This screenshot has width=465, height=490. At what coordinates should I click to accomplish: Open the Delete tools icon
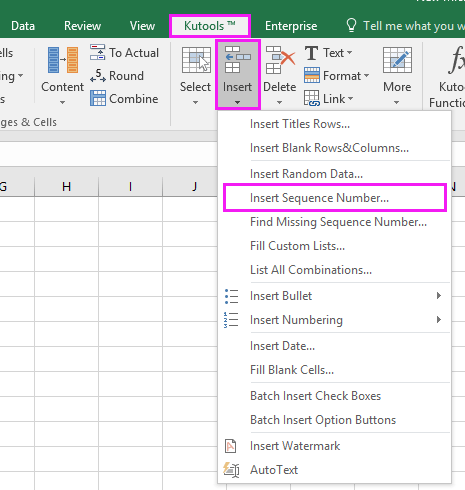(280, 60)
